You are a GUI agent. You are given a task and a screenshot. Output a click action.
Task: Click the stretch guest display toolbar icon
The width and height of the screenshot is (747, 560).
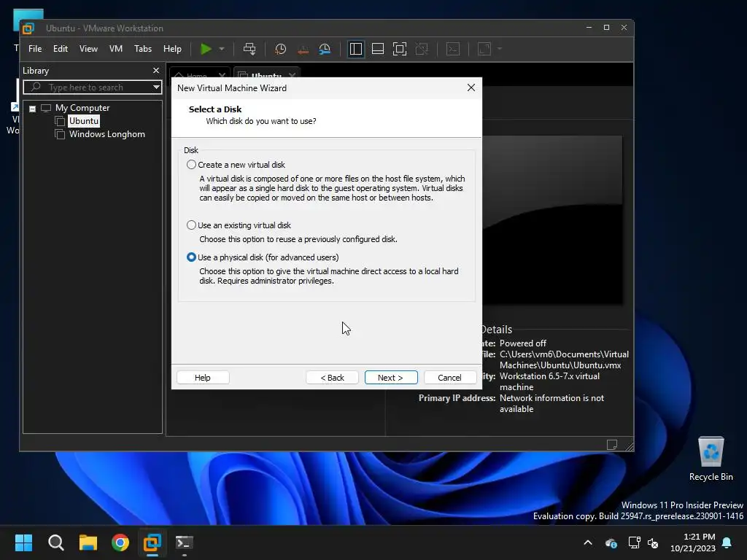484,49
